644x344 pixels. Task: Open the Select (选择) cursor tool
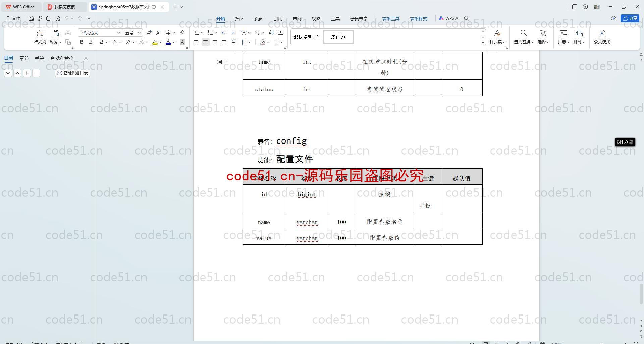coord(543,36)
